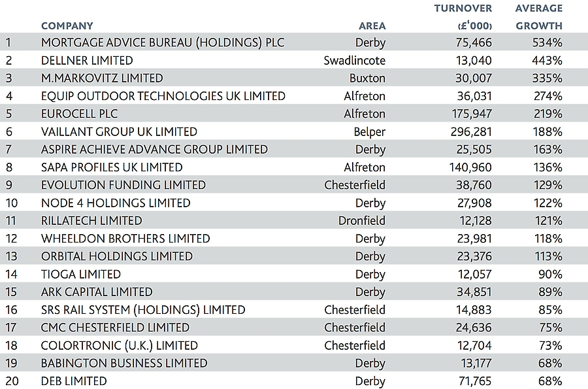Select Mortgage Advice Bureau (Holdings) PLC company name

pyautogui.click(x=163, y=42)
